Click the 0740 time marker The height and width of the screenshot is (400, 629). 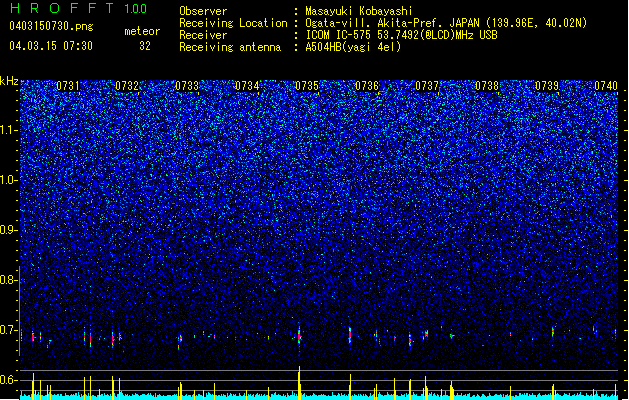606,86
